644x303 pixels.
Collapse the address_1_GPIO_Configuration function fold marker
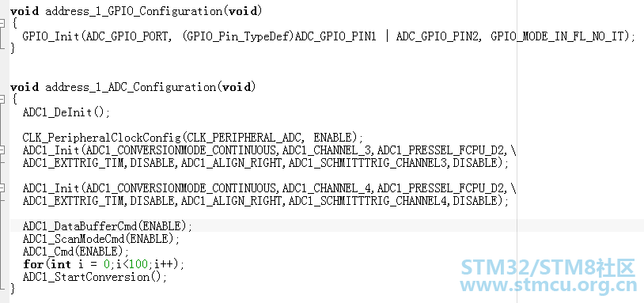(x=2, y=24)
